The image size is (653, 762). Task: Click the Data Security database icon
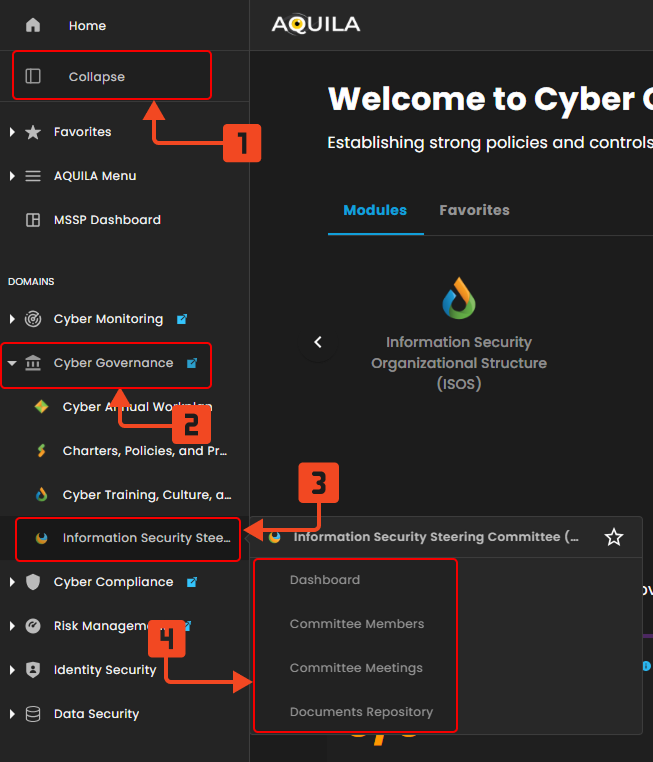pos(33,714)
